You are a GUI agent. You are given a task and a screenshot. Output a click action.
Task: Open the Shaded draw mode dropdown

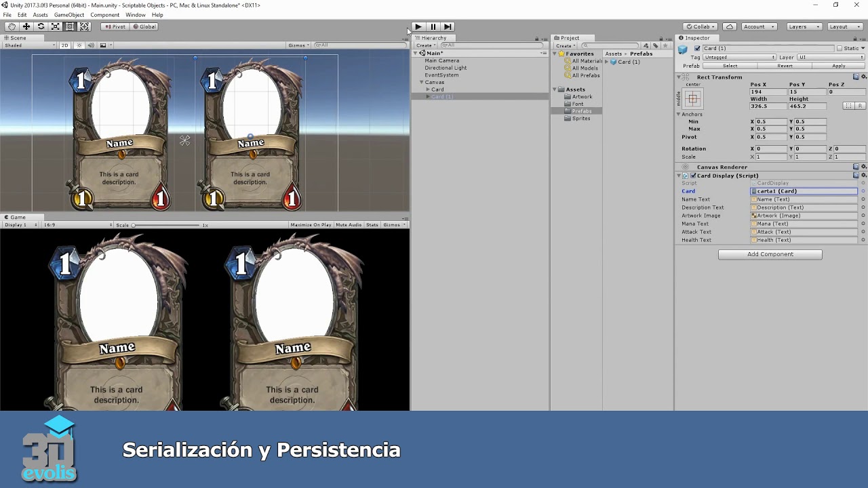click(x=30, y=45)
